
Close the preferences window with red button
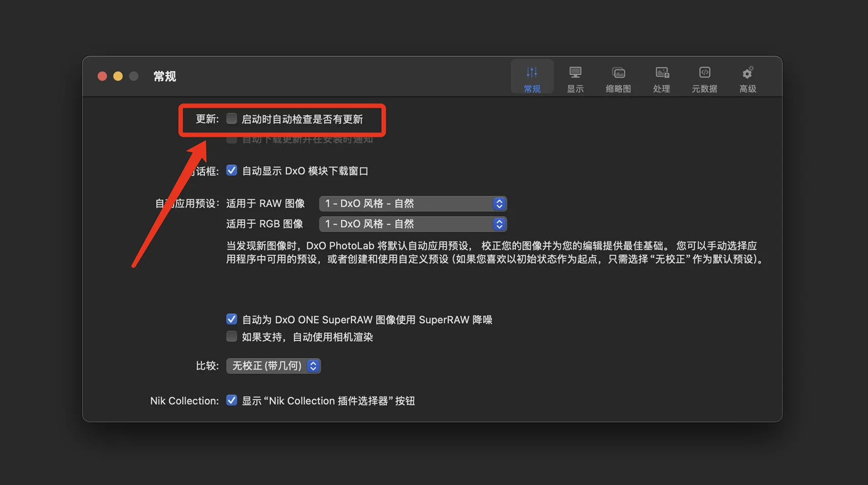[x=102, y=76]
